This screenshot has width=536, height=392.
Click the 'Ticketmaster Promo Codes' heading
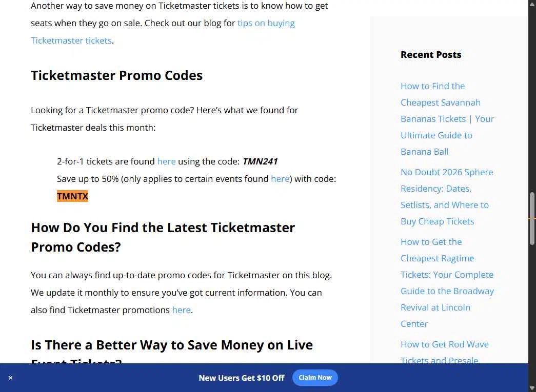[116, 75]
